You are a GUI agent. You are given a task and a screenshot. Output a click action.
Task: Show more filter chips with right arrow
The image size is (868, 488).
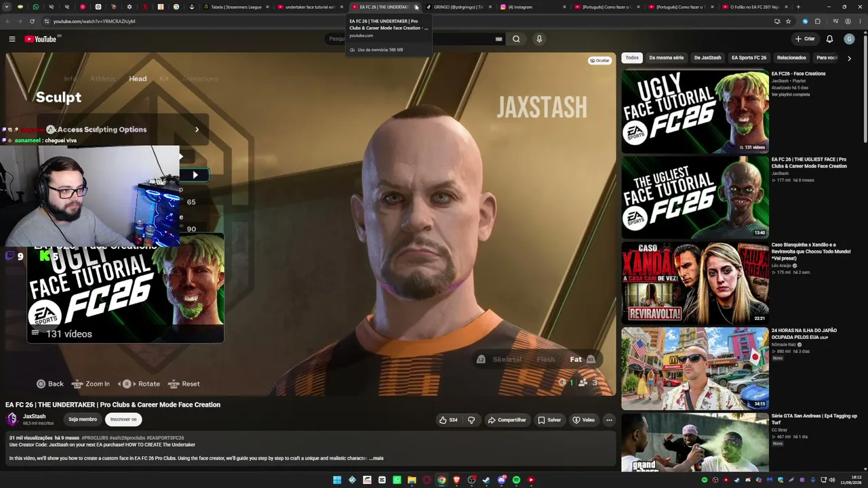(x=849, y=58)
